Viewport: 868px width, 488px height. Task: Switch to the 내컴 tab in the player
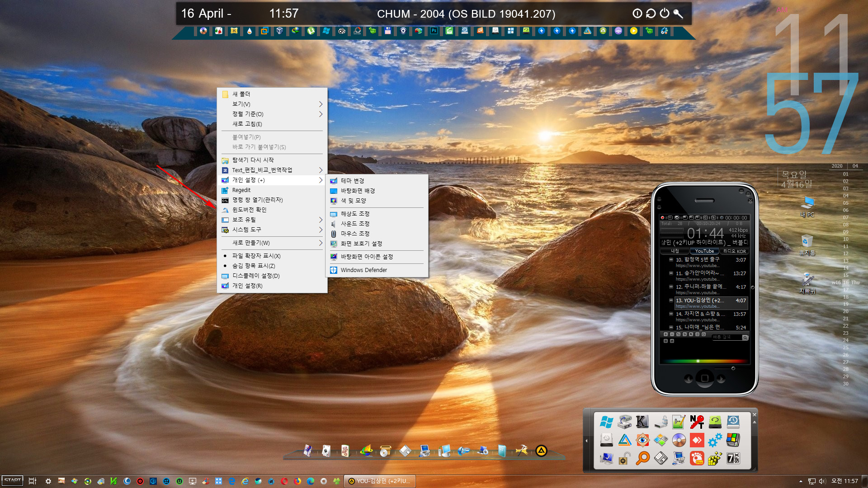[675, 251]
